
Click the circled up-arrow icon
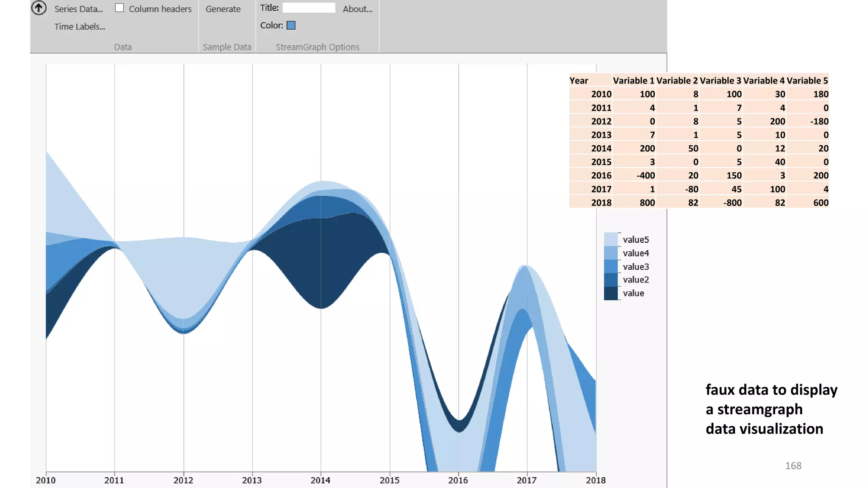click(x=39, y=8)
